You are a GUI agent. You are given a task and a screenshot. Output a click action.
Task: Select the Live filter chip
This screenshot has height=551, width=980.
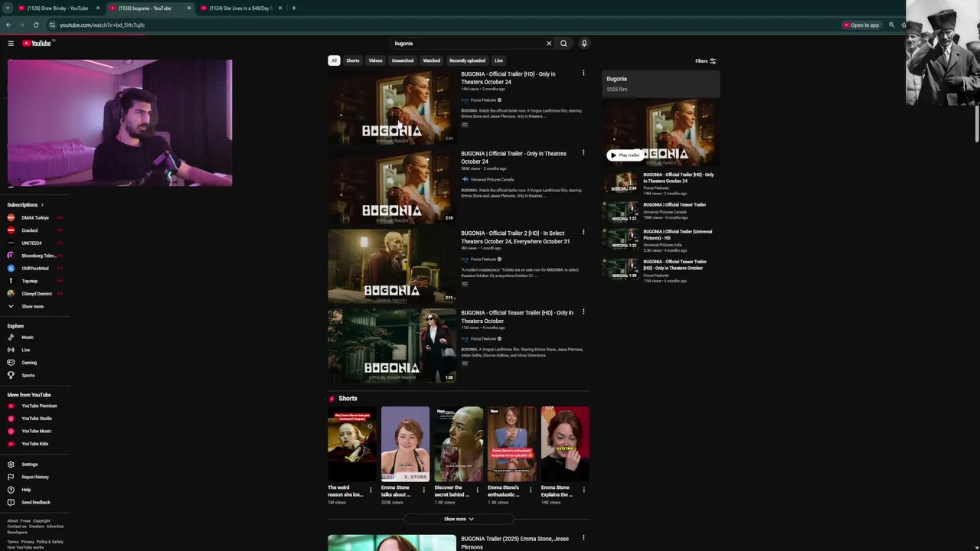pos(498,60)
